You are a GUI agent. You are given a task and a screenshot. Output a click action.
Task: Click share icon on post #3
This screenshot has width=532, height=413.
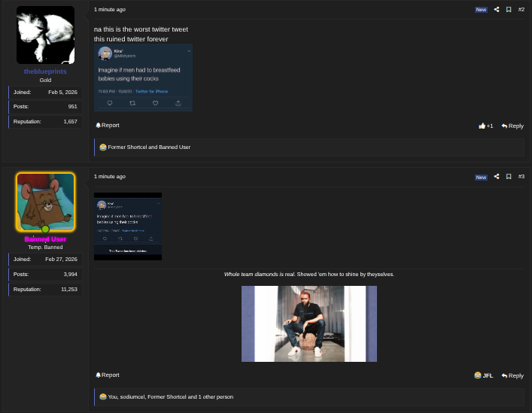[x=496, y=177]
